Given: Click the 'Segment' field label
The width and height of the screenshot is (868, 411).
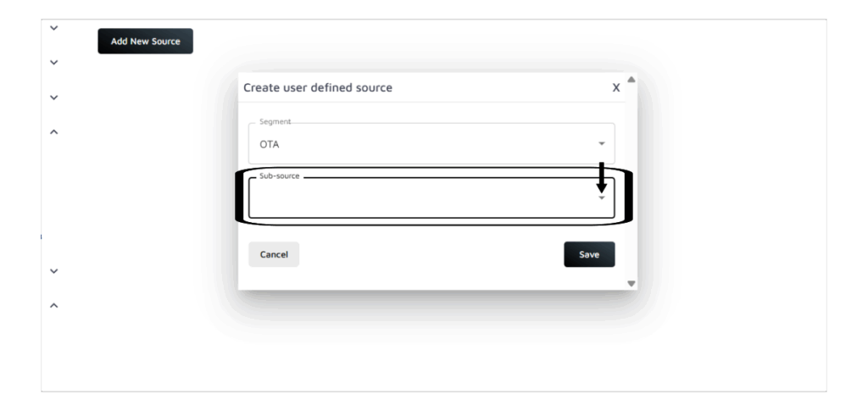Looking at the screenshot, I should tap(275, 122).
